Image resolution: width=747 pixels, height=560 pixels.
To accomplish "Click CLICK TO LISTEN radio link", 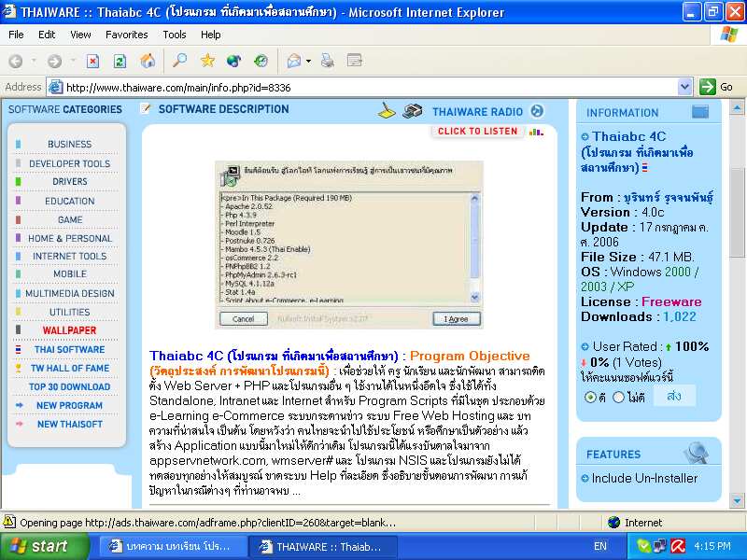I will tap(477, 132).
